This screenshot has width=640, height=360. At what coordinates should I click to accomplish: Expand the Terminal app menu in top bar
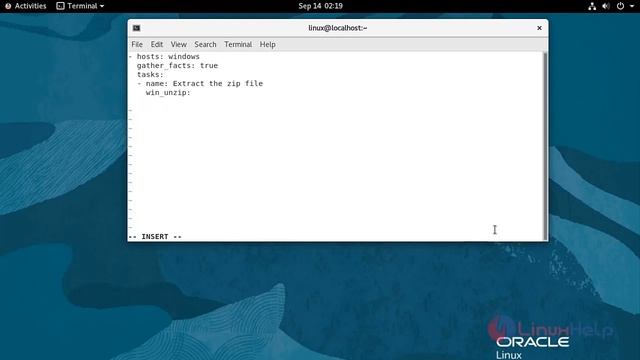tap(80, 6)
